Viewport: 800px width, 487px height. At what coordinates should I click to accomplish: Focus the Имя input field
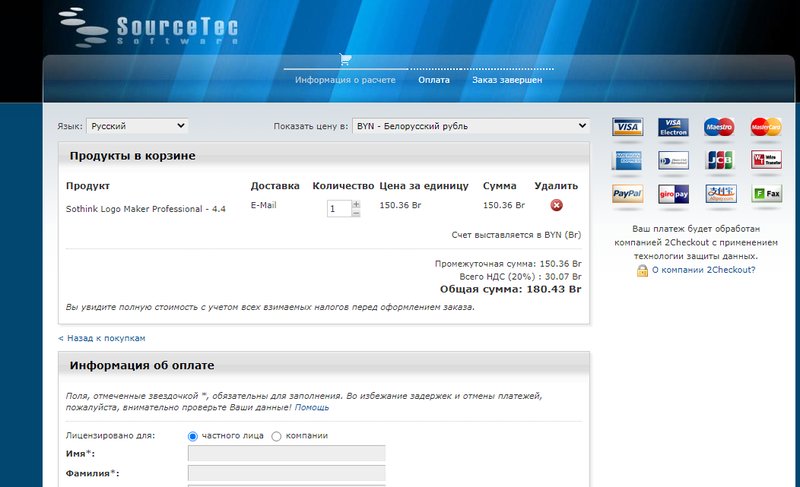point(287,453)
